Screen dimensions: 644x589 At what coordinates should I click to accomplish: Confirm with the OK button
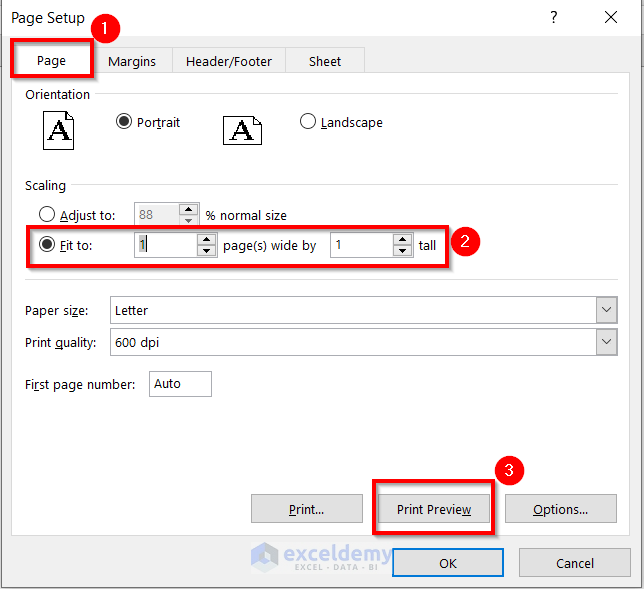click(448, 563)
